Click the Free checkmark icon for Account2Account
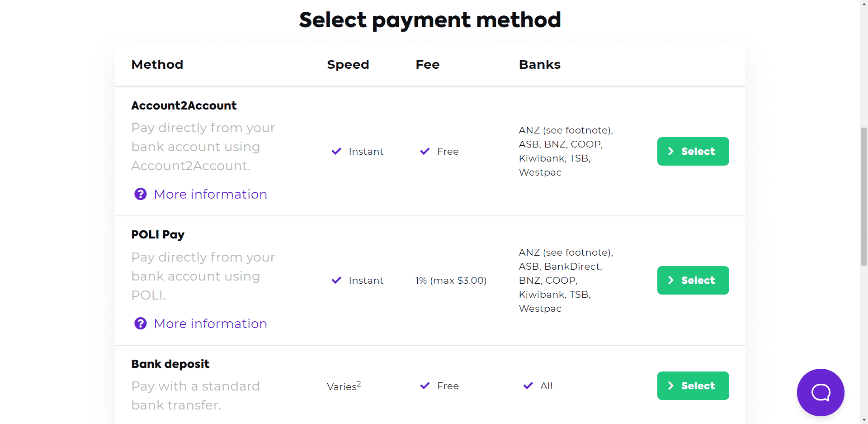Screen dimensions: 868x424 425,151
